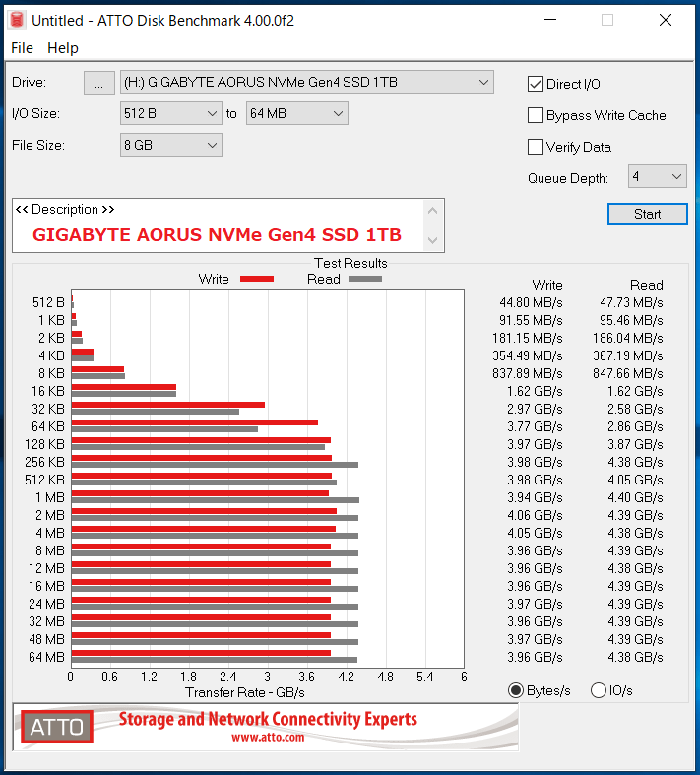Click the 4.05 GB/s read value
The image size is (700, 775).
click(x=635, y=480)
